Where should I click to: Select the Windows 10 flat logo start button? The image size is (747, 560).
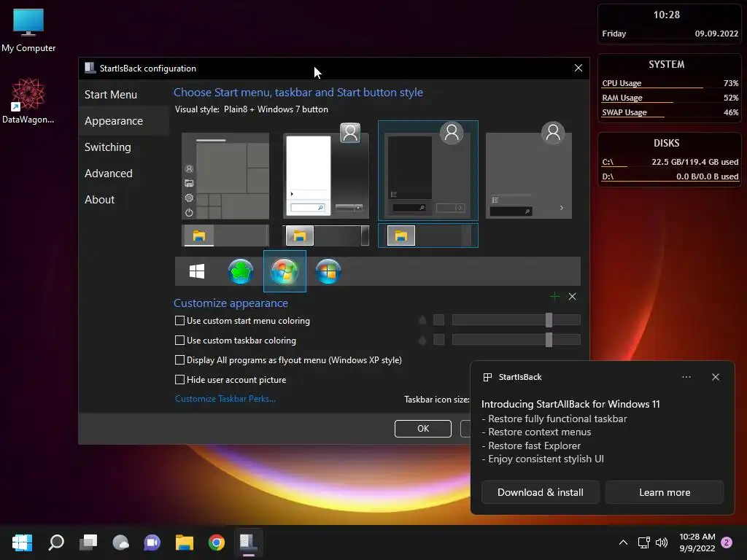pyautogui.click(x=197, y=271)
